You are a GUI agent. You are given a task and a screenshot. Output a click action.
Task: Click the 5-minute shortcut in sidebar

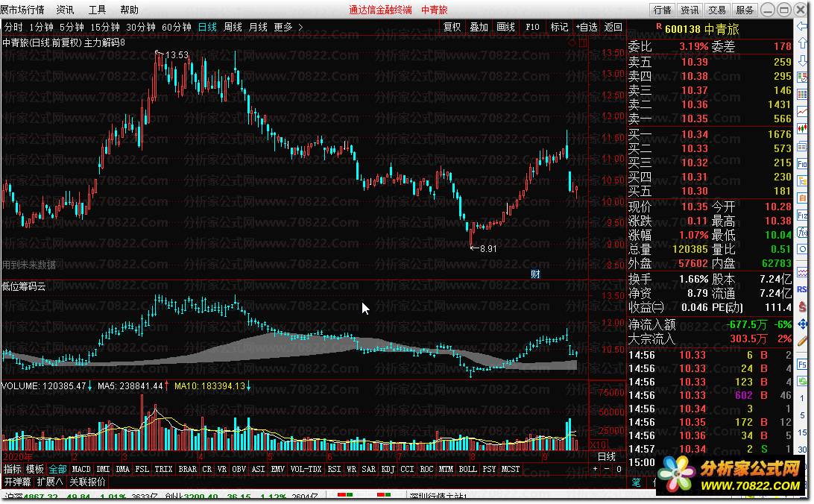(802, 415)
